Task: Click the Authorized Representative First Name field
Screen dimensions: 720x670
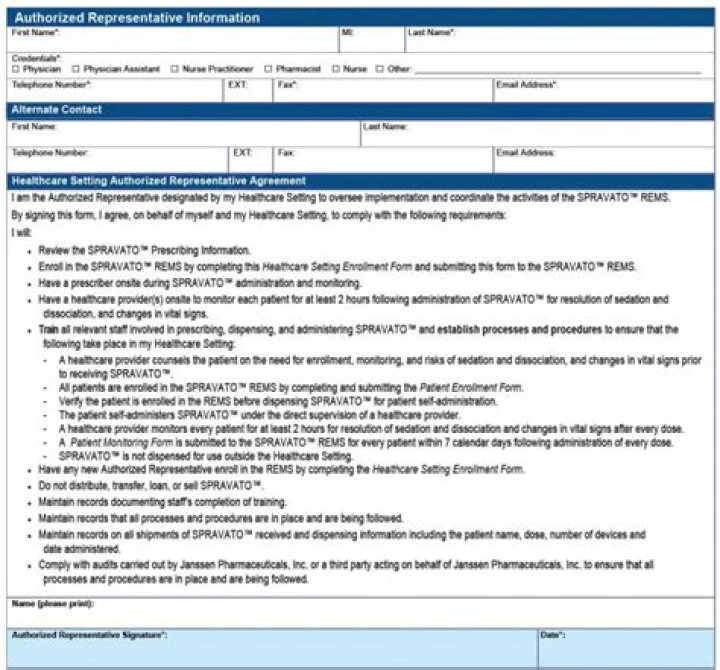Action: 170,43
